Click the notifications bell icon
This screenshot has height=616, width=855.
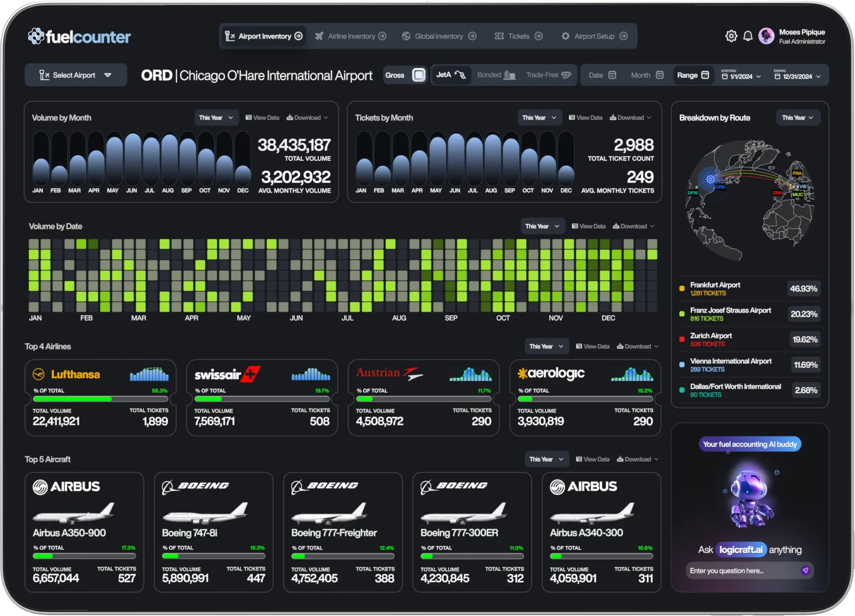[748, 36]
